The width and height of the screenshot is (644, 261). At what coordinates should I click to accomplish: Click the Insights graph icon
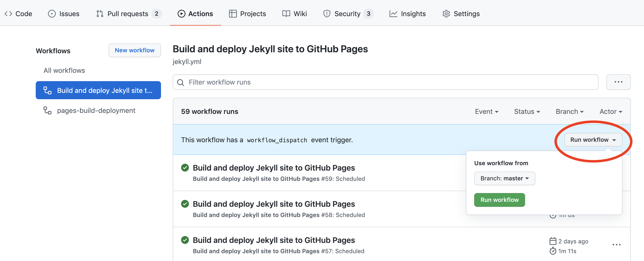(x=393, y=14)
